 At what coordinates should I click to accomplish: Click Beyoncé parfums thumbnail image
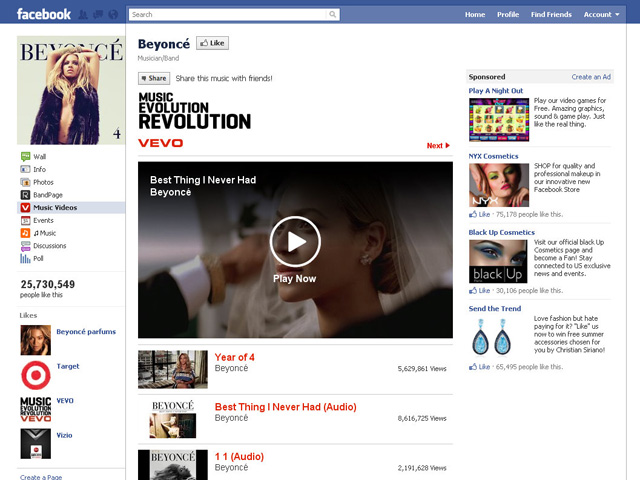36,340
